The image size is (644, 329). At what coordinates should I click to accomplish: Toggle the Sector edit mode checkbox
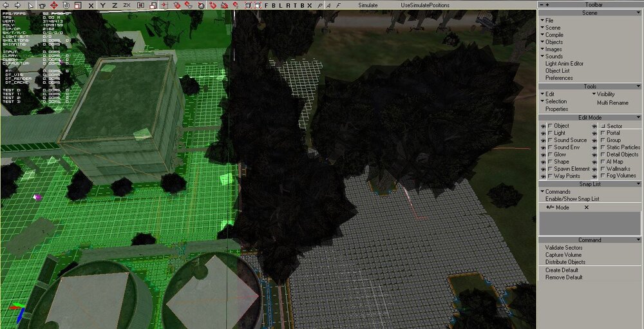(x=603, y=126)
